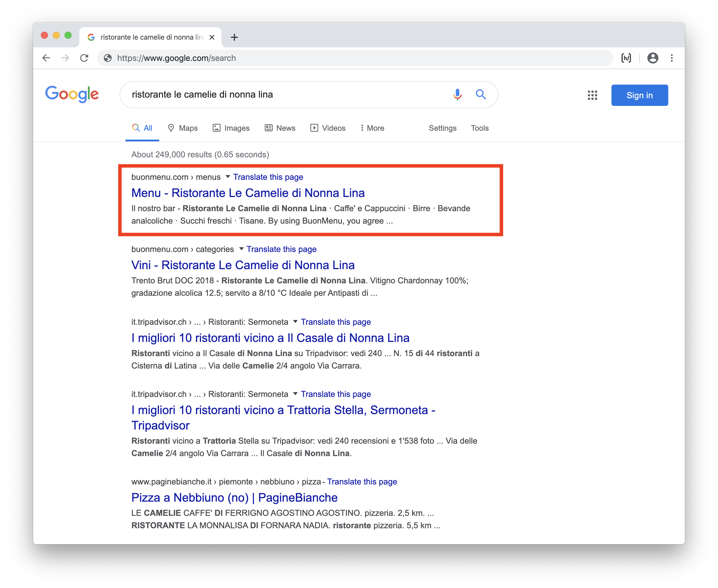
Task: Translate the paginebianche.it result page
Action: coord(362,482)
